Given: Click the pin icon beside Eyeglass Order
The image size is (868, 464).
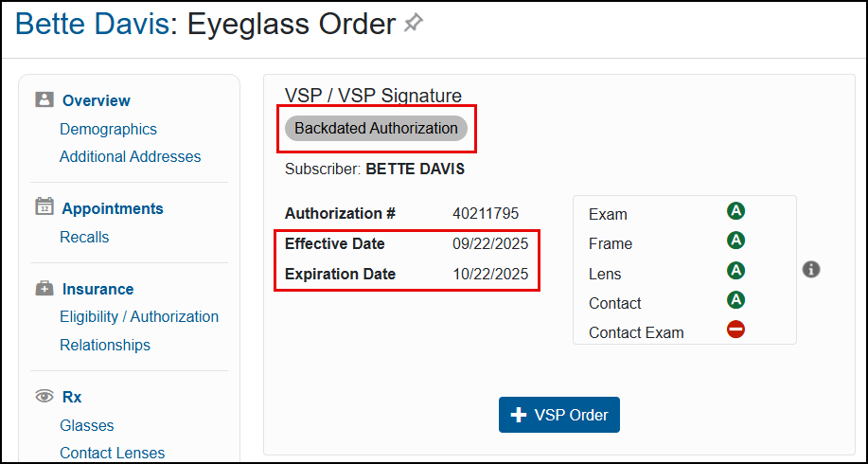Looking at the screenshot, I should point(414,24).
